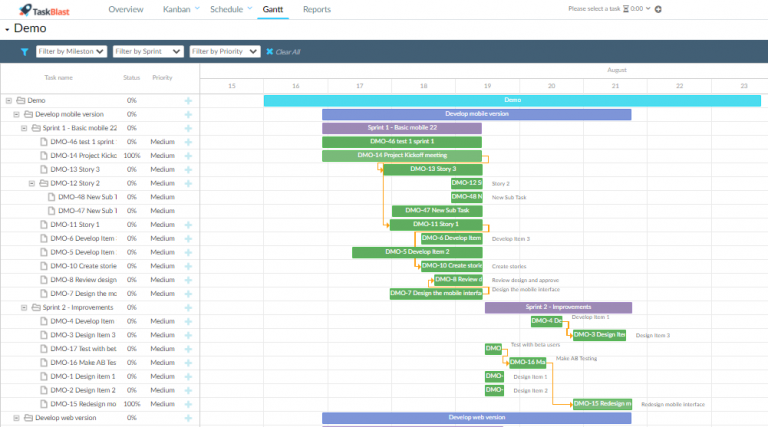Click plus icon on Sprint 2 row
This screenshot has width=768, height=427.
(188, 308)
